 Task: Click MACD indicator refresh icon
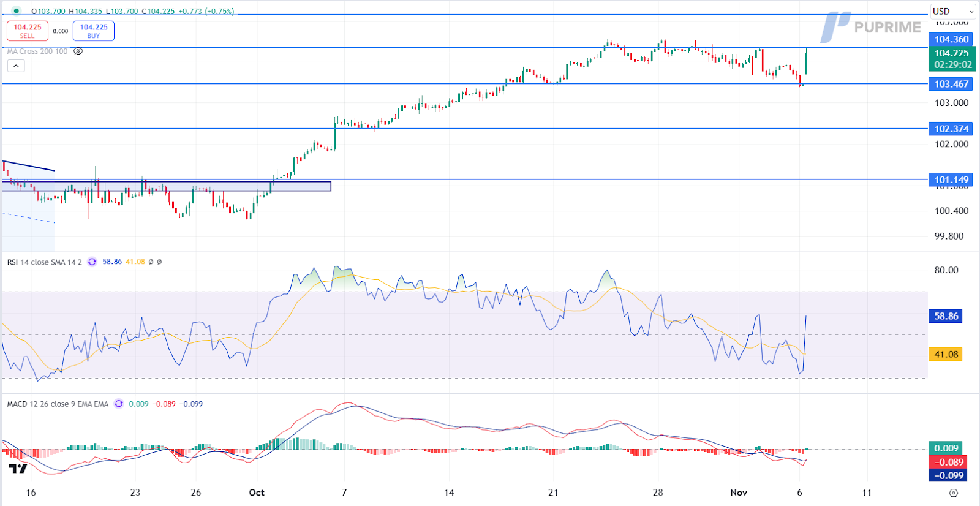click(x=119, y=404)
